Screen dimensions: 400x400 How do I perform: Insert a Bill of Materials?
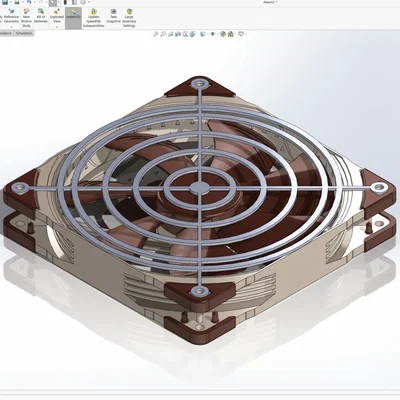coord(41,16)
